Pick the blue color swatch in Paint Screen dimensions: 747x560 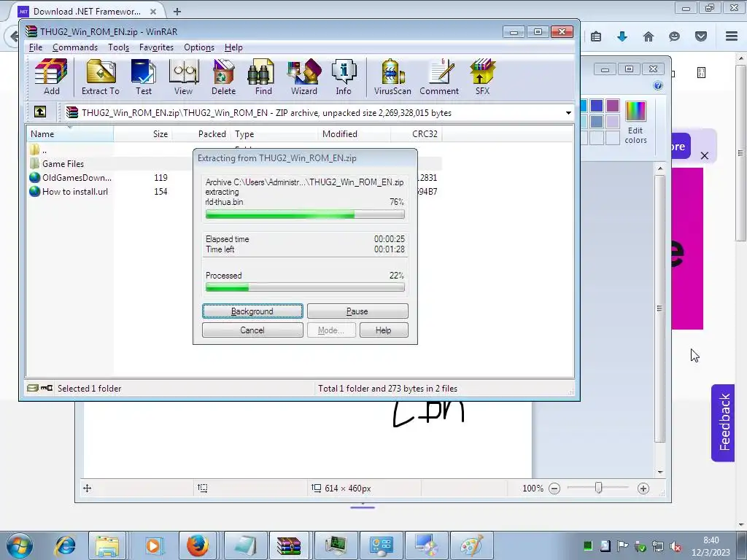click(x=597, y=106)
